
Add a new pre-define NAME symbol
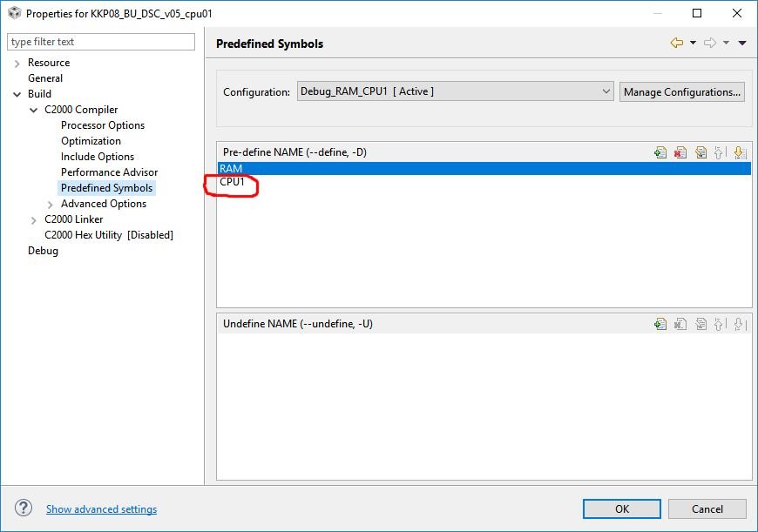pos(660,152)
